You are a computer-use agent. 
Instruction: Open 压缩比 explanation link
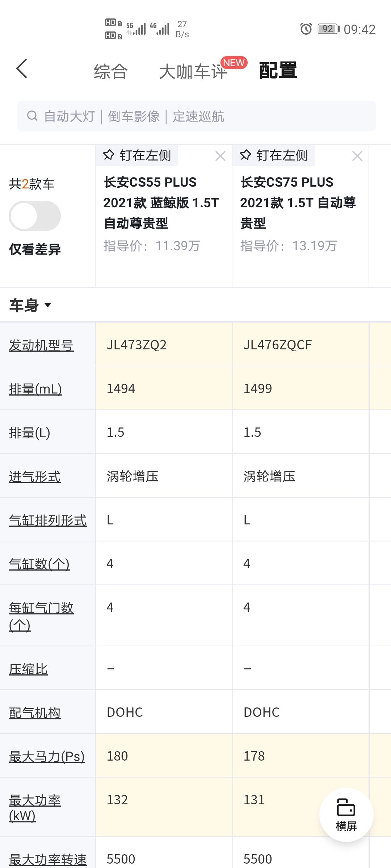click(28, 669)
